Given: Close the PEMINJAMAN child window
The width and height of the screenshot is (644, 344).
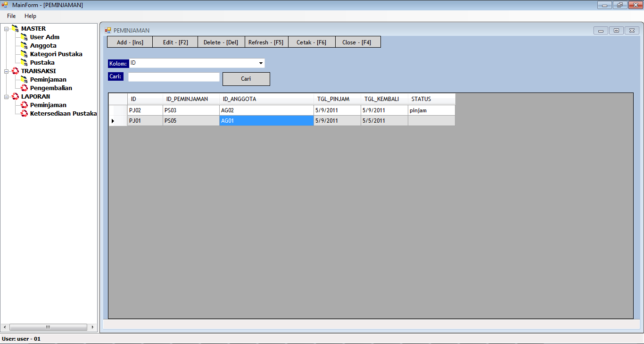Looking at the screenshot, I should click(632, 31).
